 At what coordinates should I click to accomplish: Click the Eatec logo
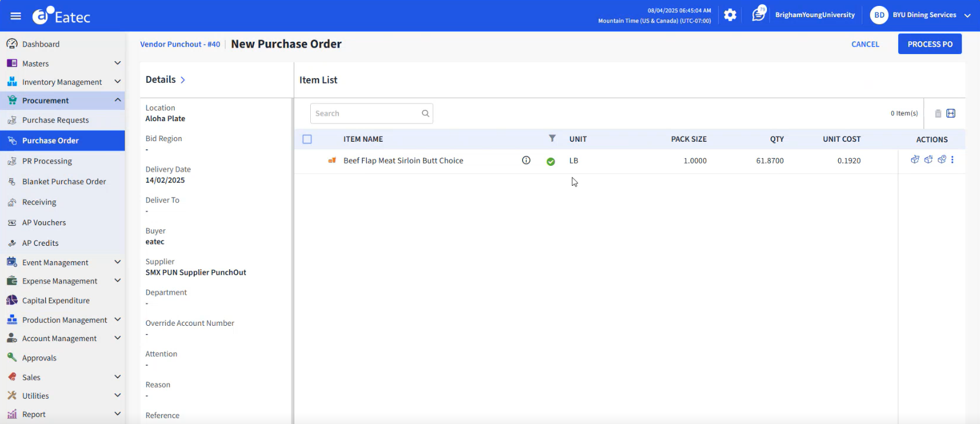(61, 16)
